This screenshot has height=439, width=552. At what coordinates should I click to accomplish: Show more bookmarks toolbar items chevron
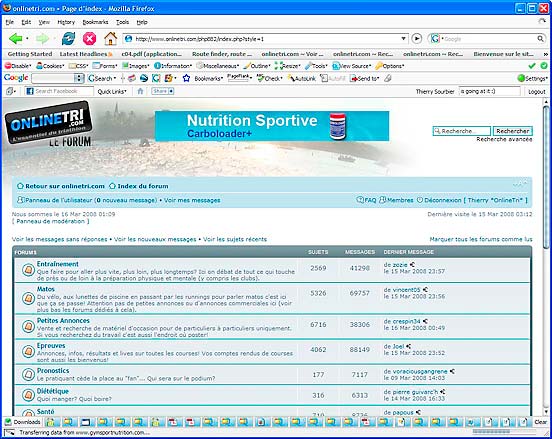click(546, 54)
